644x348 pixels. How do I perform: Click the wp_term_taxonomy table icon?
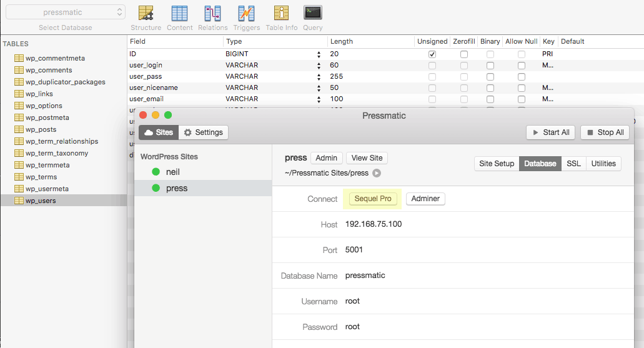pyautogui.click(x=19, y=153)
